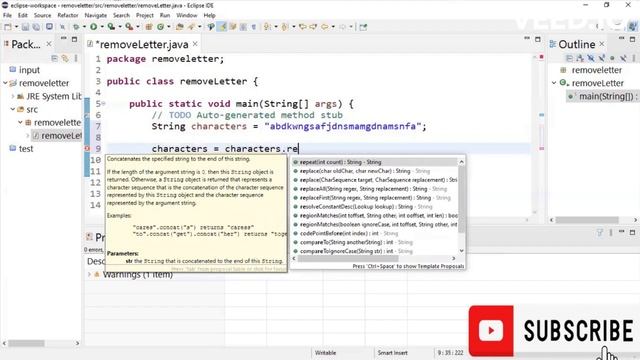Click the New Java Class icon
The width and height of the screenshot is (640, 360).
(x=160, y=27)
